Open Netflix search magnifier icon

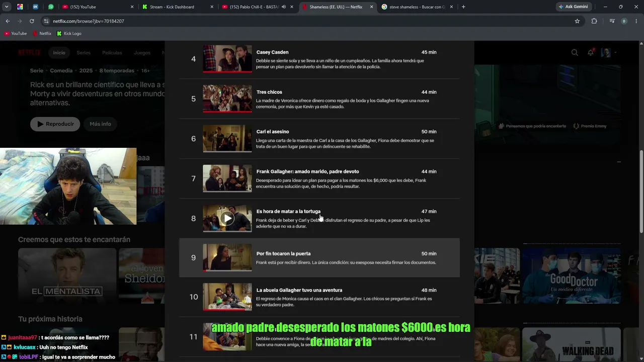(575, 52)
